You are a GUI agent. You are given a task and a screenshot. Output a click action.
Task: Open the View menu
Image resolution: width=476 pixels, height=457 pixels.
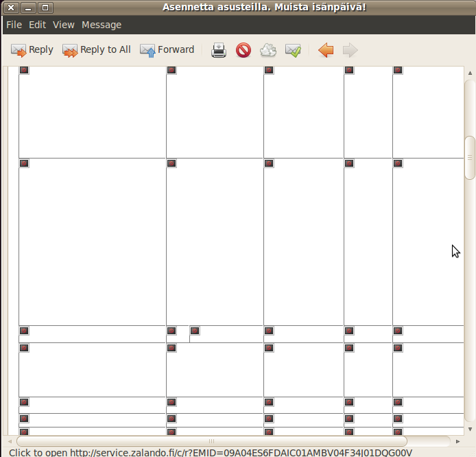click(x=64, y=25)
